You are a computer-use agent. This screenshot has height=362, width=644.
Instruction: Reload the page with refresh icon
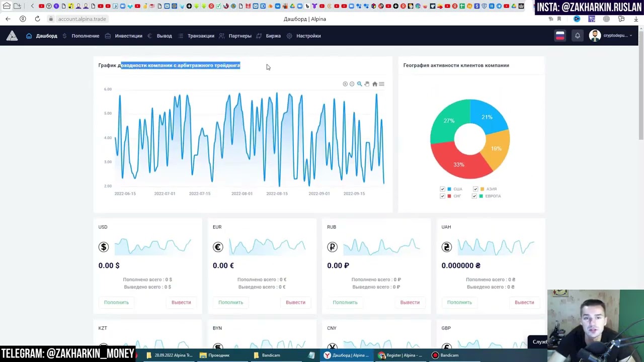click(x=37, y=19)
